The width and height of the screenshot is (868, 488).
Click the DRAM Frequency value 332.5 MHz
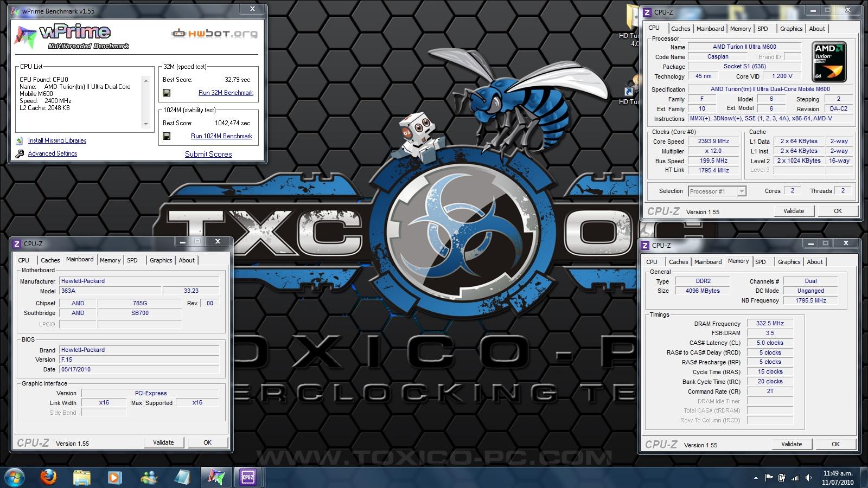(770, 323)
